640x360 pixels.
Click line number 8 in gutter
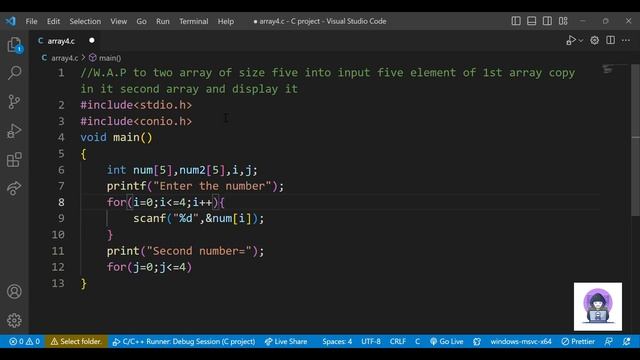point(61,202)
